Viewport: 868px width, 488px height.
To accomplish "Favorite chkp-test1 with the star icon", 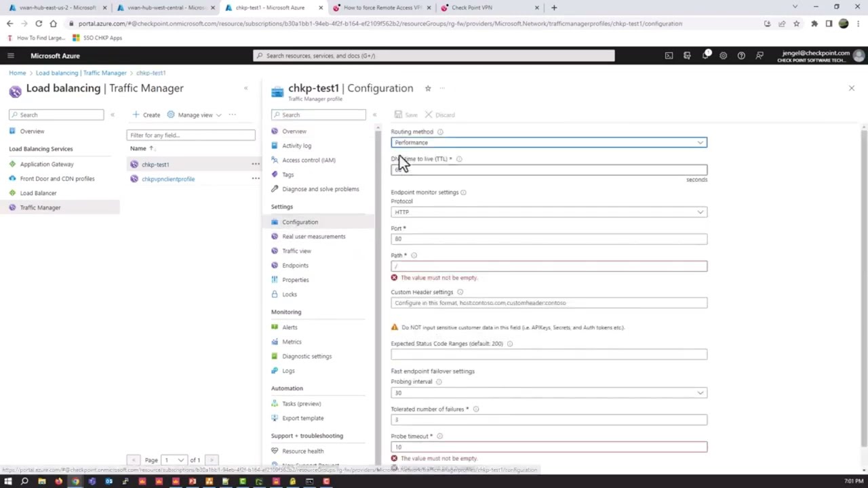I will 428,88.
